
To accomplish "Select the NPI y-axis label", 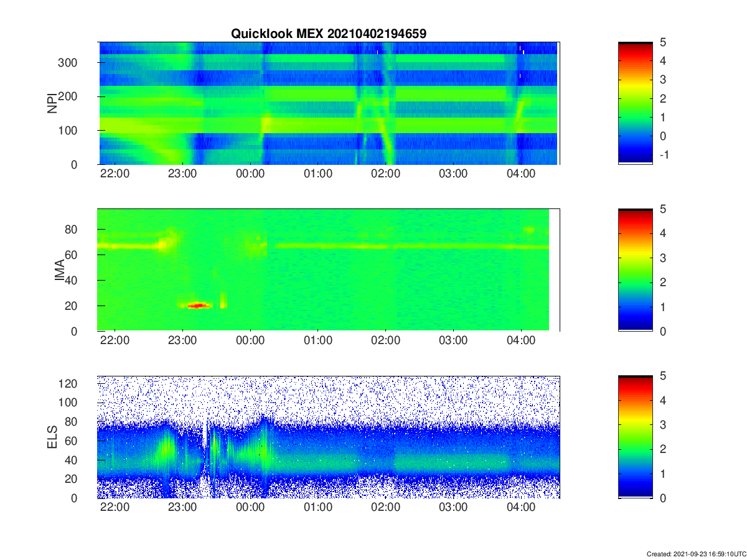I will 52,103.
